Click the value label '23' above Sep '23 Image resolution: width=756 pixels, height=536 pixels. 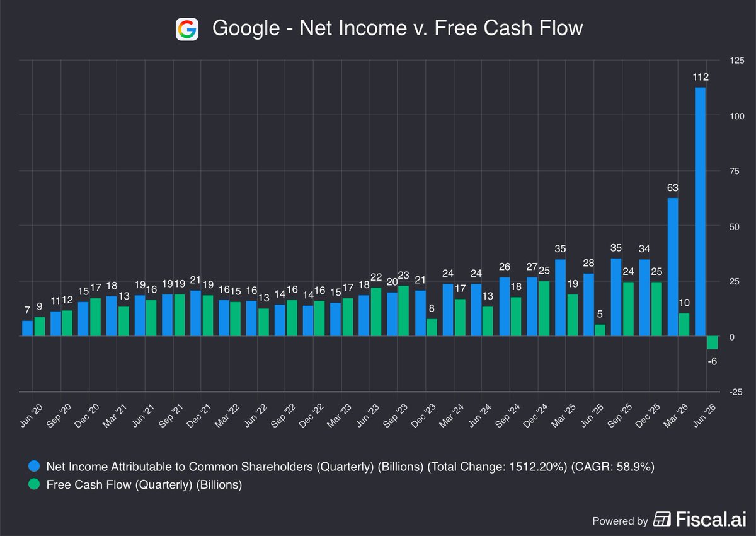(x=404, y=275)
